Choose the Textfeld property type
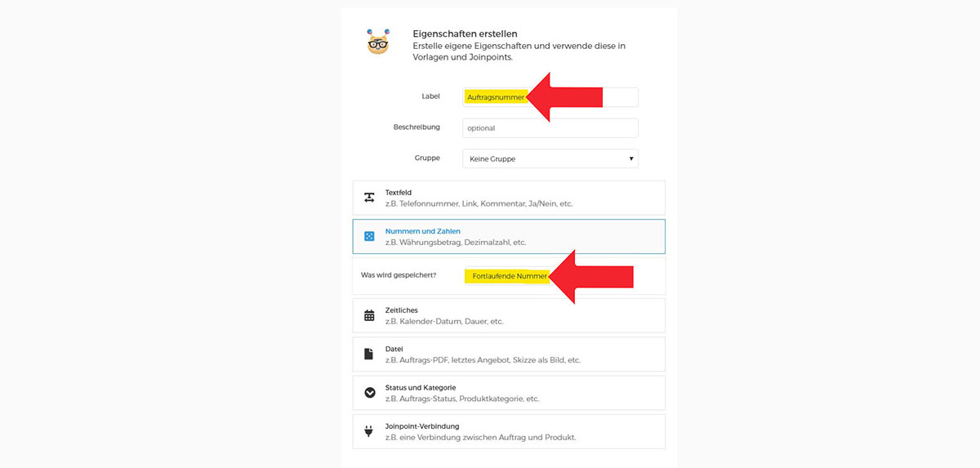Screen dimensions: 980x468 tap(509, 198)
